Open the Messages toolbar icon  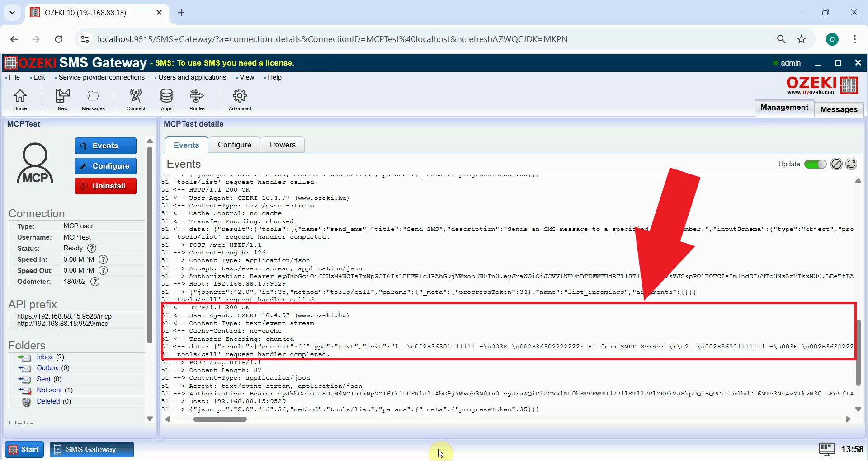93,99
